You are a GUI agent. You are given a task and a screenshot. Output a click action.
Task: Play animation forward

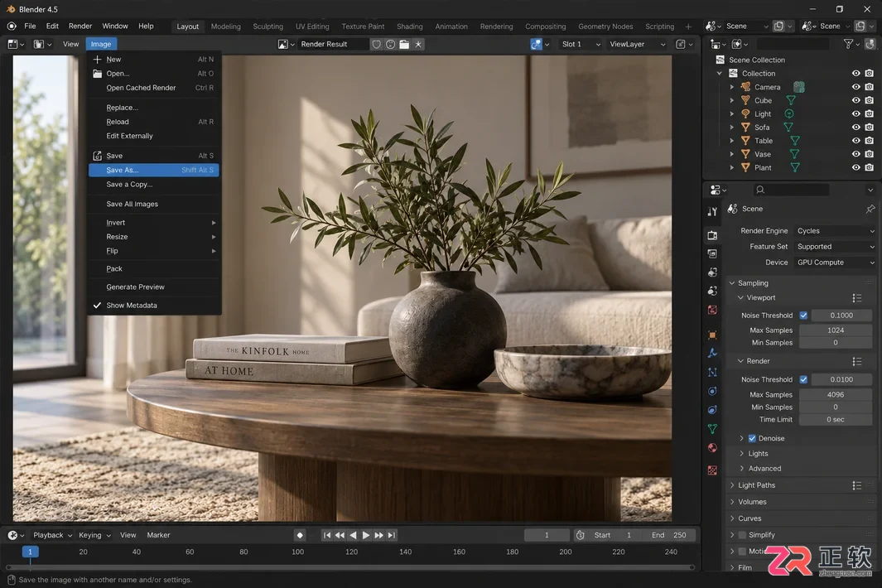coord(365,535)
